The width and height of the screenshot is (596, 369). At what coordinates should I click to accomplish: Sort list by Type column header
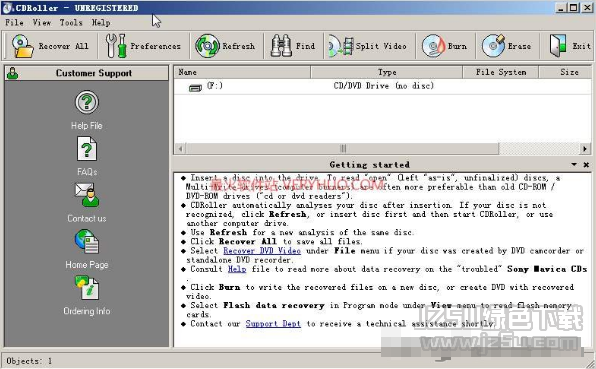point(387,72)
